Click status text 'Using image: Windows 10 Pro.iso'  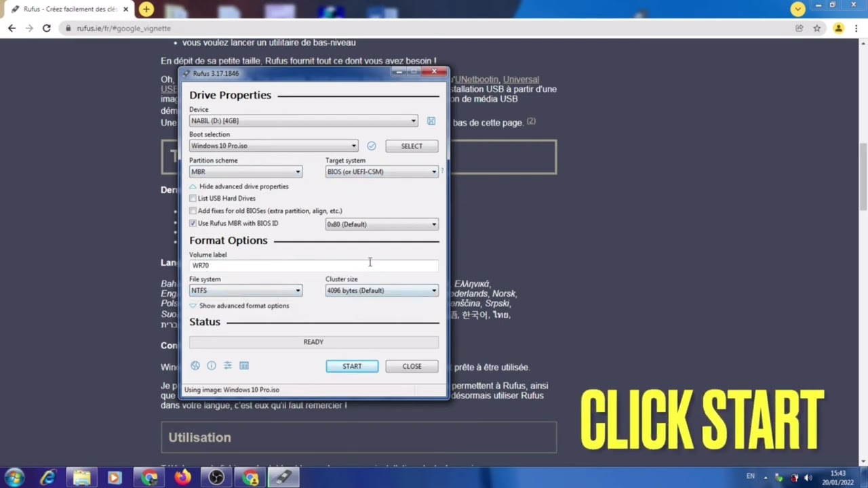tap(232, 390)
